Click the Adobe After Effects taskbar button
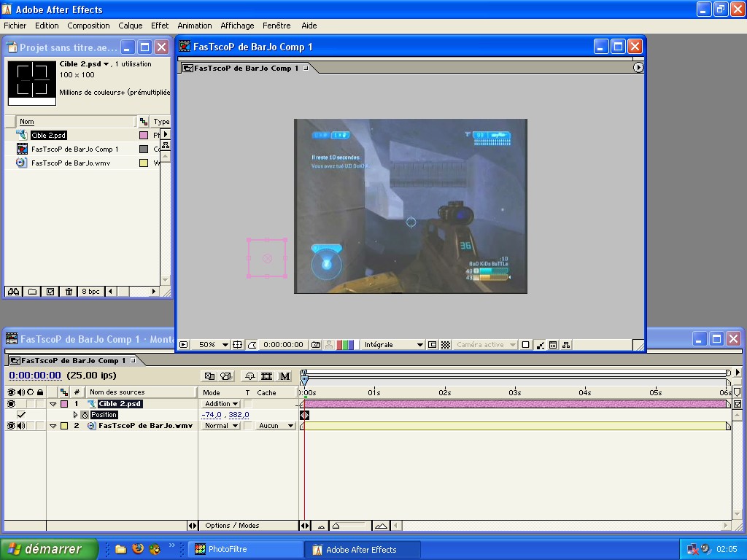Screen dimensions: 747x560 pyautogui.click(x=363, y=550)
